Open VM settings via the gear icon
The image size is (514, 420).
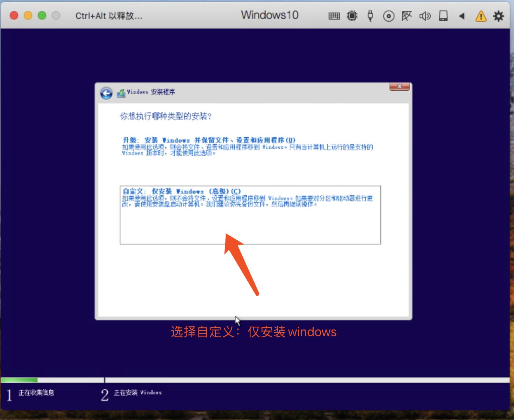[498, 16]
